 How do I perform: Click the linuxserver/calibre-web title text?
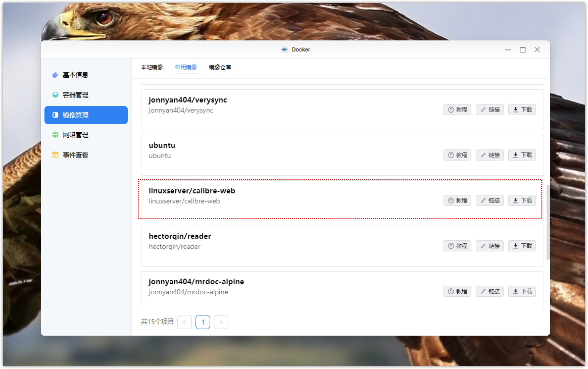192,191
